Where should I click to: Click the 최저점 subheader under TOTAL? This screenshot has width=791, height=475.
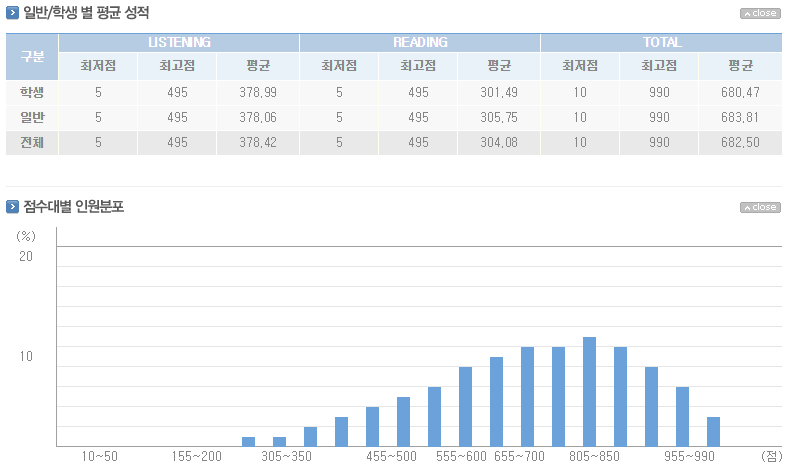[580, 67]
